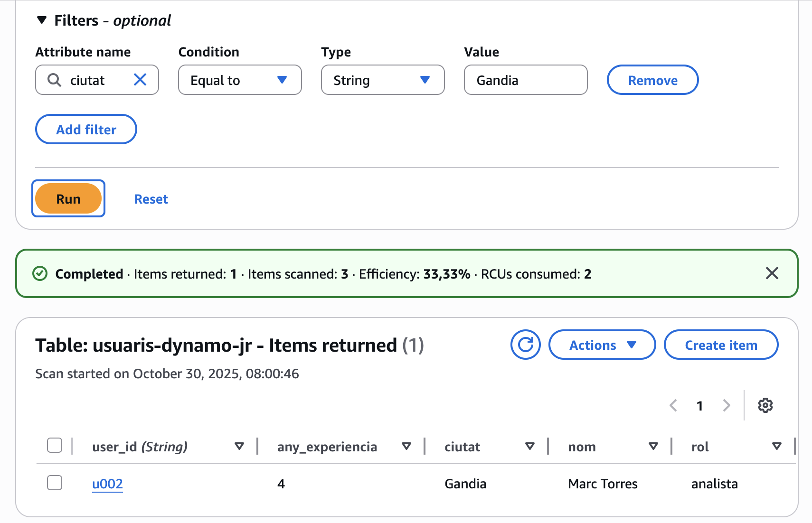The height and width of the screenshot is (523, 812).
Task: Open item u002 link
Action: coord(107,484)
